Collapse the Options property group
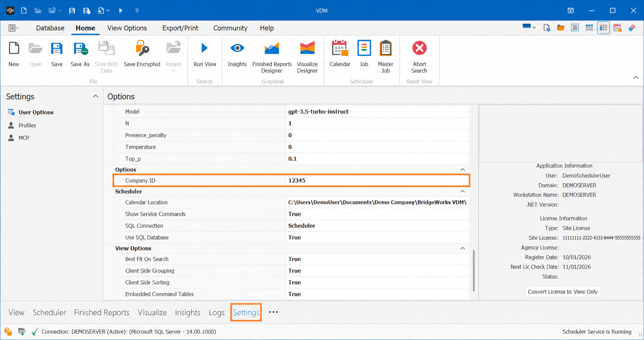 463,170
